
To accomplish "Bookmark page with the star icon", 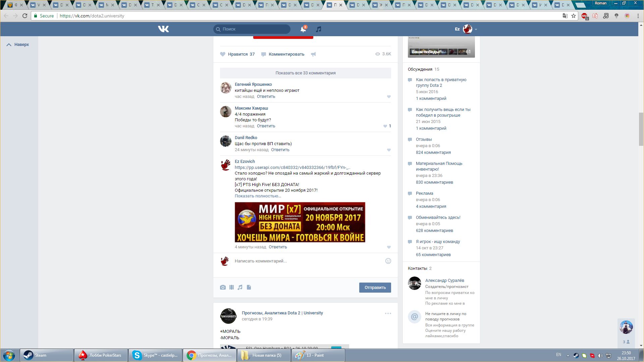I will click(574, 16).
